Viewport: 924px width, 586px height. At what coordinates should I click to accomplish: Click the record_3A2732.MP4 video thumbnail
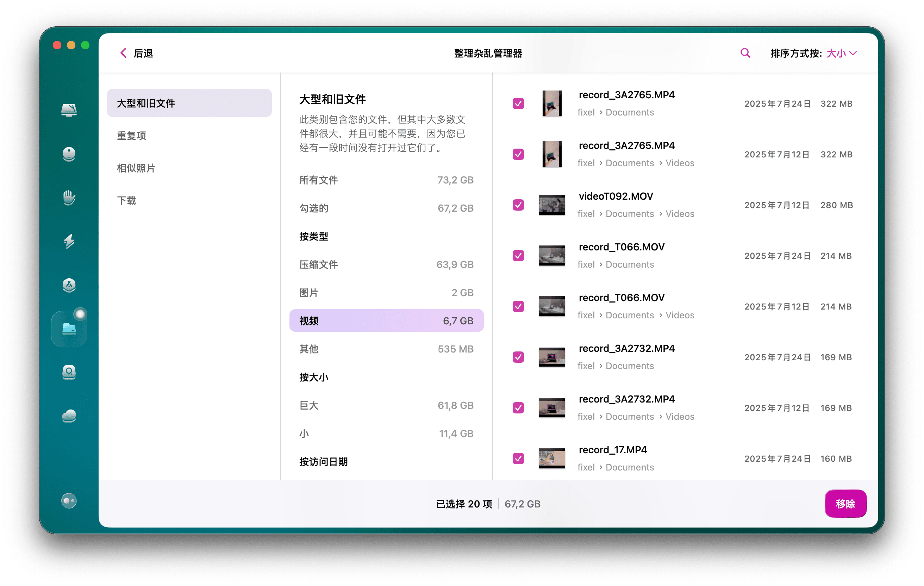[552, 357]
